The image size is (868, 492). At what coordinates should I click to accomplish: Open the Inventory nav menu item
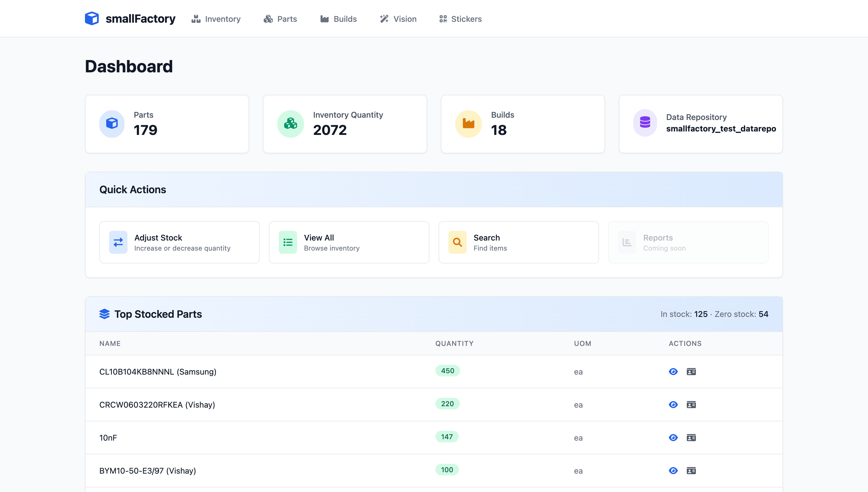[216, 19]
